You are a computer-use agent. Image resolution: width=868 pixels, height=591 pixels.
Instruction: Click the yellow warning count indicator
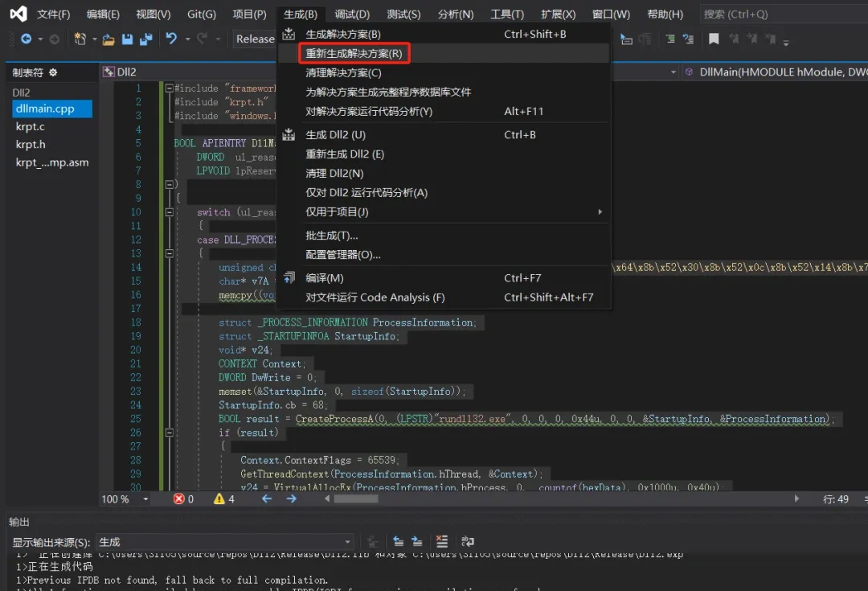224,499
